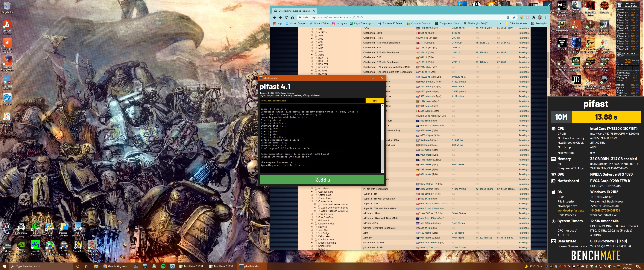
Task: Open the Crysis 2 desktop icon
Action: click(576, 7)
